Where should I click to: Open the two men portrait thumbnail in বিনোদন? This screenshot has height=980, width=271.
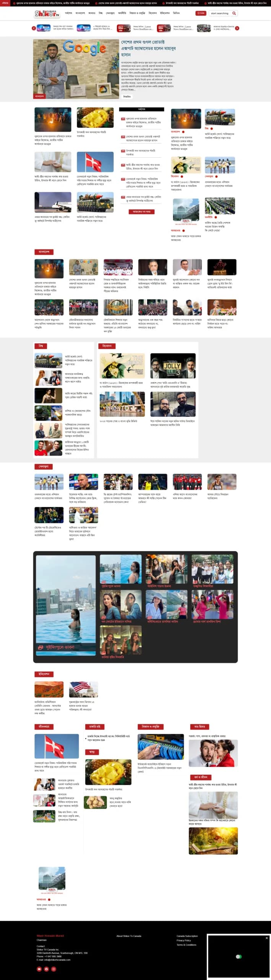(173, 404)
